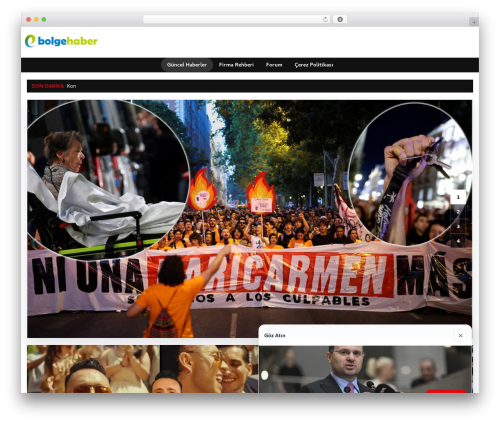Image resolution: width=500 pixels, height=423 pixels.
Task: Open Çerez Politikası page
Action: coord(314,65)
